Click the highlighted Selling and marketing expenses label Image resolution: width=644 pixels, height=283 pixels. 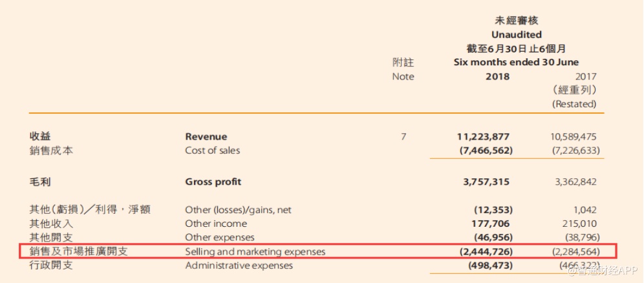[255, 251]
